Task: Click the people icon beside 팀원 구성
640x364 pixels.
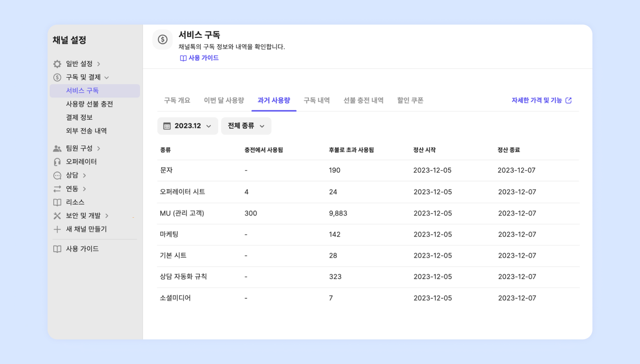Action: [x=57, y=148]
